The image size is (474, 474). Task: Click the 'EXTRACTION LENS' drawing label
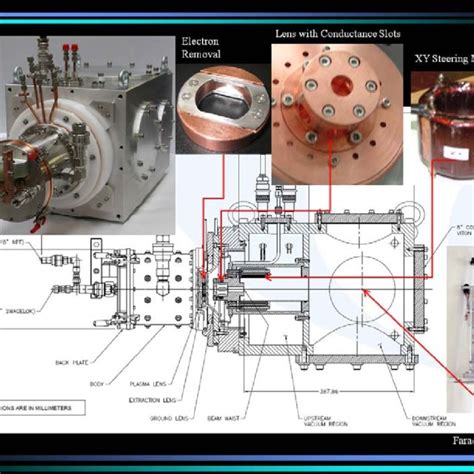click(x=152, y=400)
